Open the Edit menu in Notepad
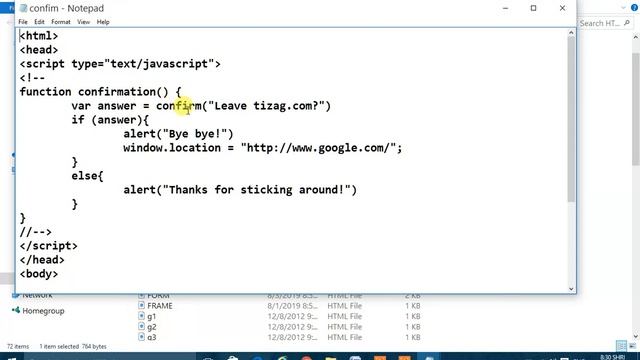This screenshot has width=640, height=360. click(x=39, y=22)
